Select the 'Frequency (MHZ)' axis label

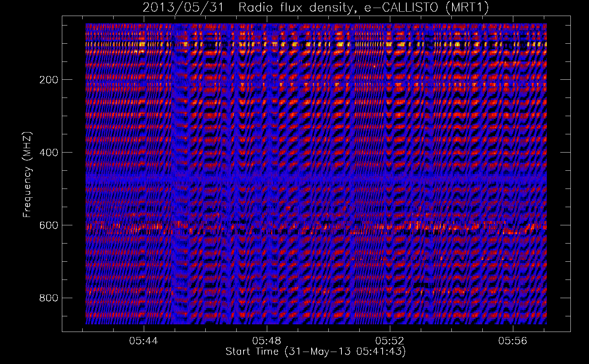27,175
